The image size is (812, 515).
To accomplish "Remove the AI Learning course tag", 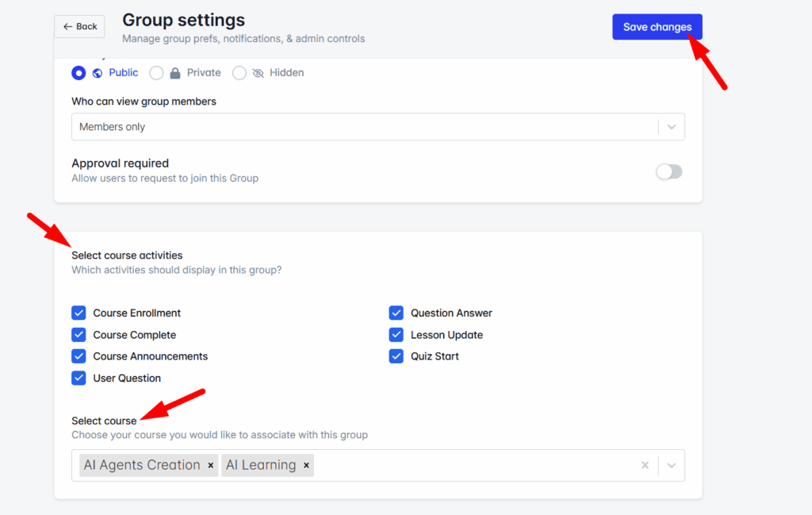I will point(306,465).
